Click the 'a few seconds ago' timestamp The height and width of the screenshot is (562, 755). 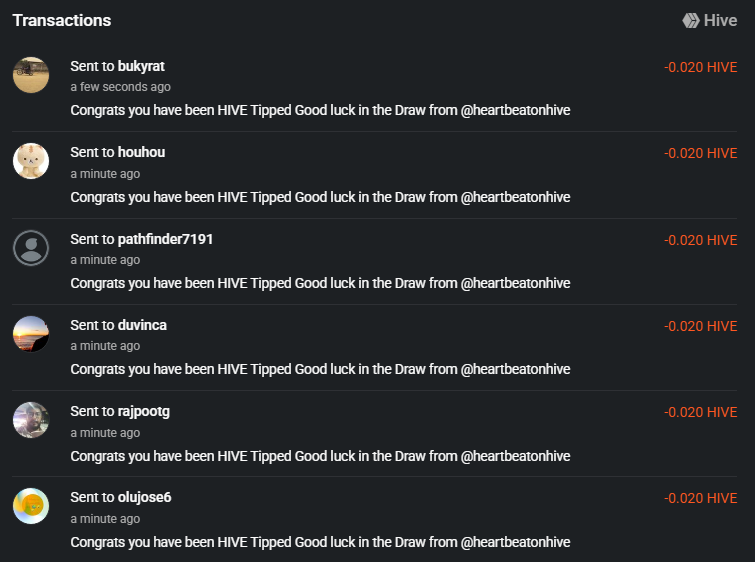point(120,87)
